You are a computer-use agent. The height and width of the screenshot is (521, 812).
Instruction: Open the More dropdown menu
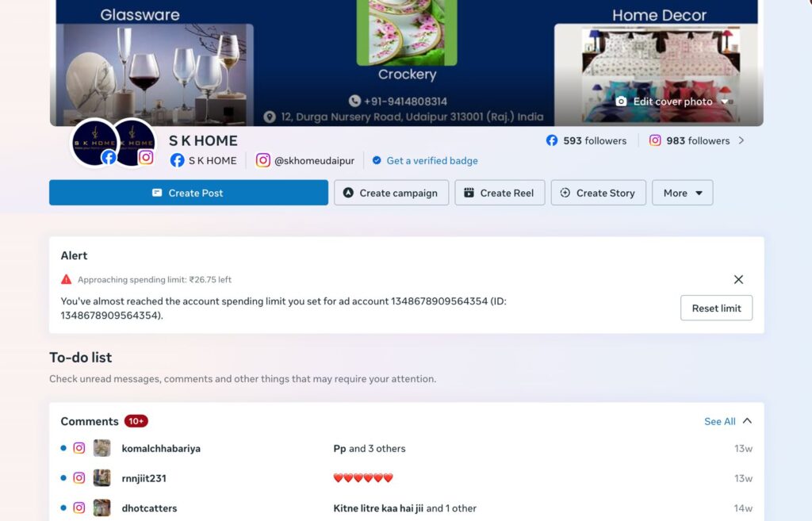click(682, 193)
